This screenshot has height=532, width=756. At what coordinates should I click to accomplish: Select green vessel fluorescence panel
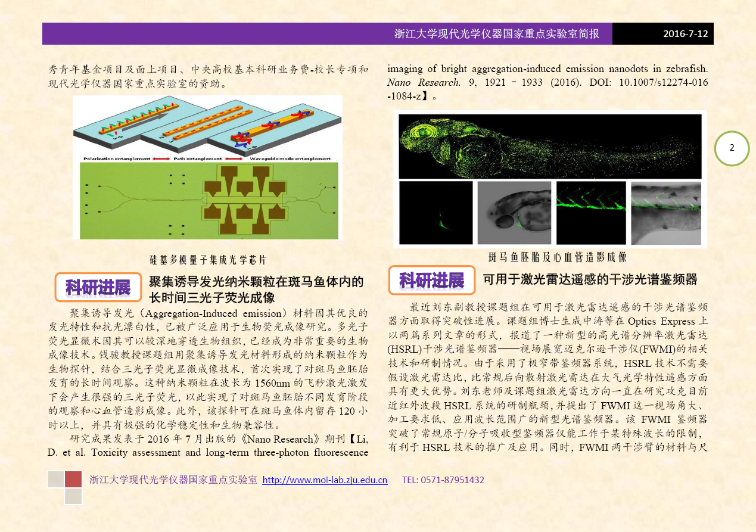[591, 213]
